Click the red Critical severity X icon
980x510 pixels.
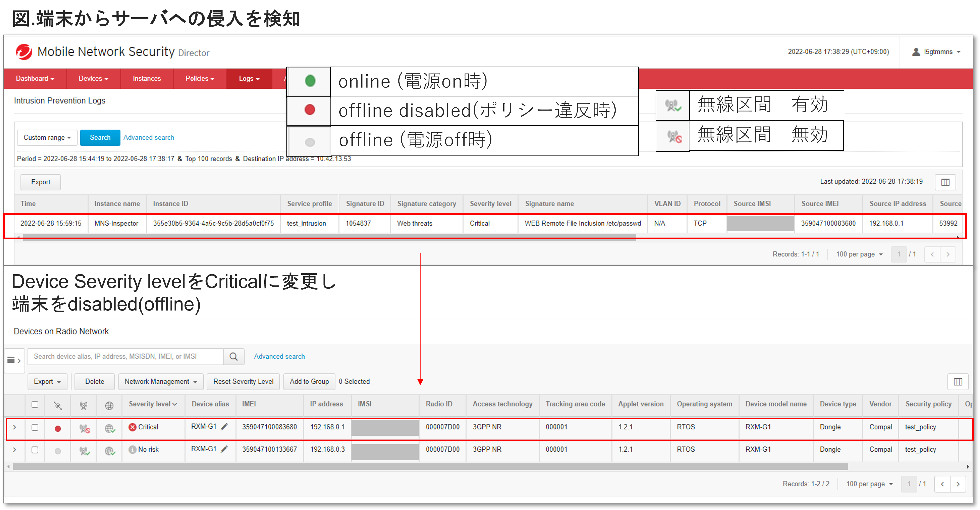point(132,427)
